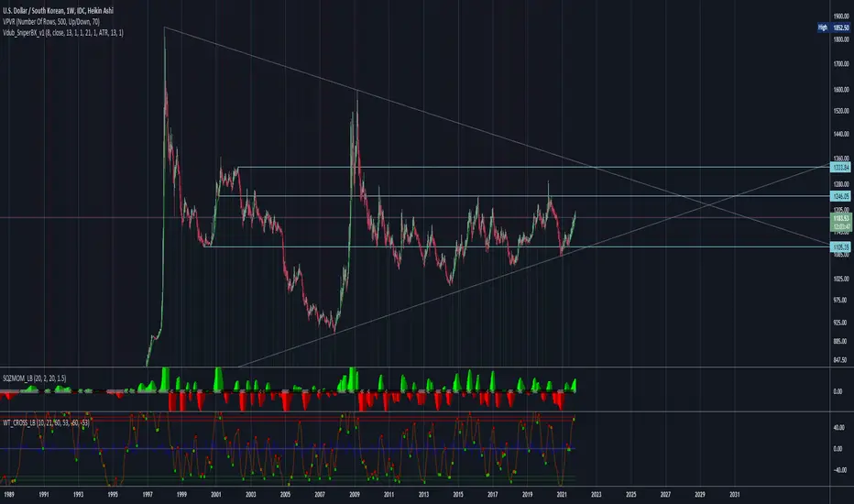Image resolution: width=854 pixels, height=504 pixels.
Task: Click the 2013 label on time axis
Action: [x=423, y=495]
